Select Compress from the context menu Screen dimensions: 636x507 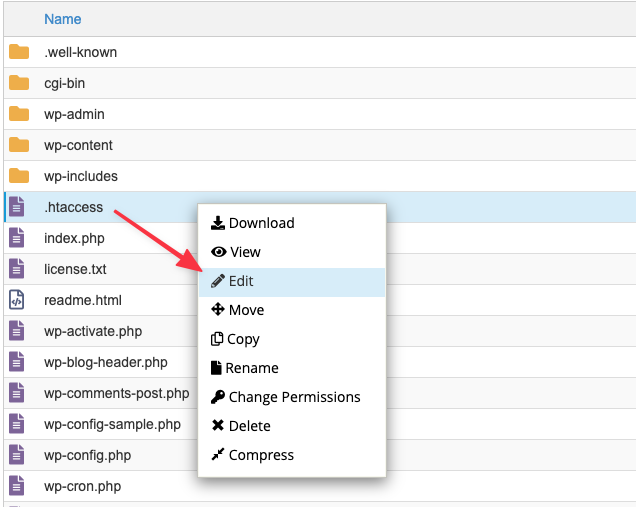(292, 455)
